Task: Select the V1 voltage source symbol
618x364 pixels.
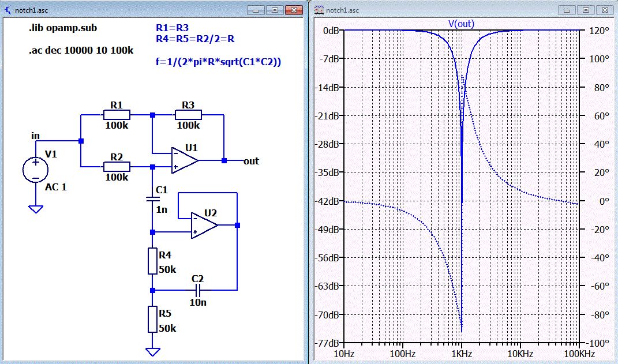Action: [36, 171]
